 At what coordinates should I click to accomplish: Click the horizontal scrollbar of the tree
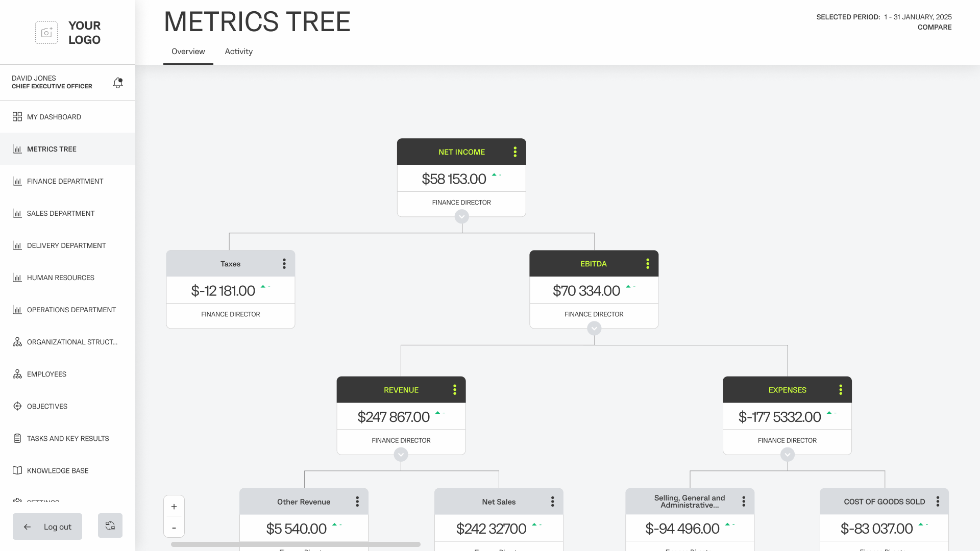(x=296, y=544)
